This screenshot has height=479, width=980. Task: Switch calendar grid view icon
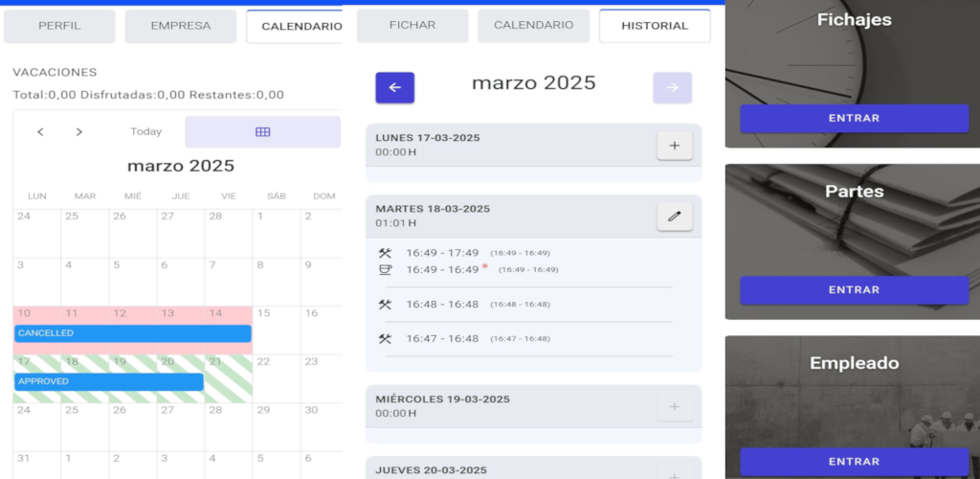[263, 132]
